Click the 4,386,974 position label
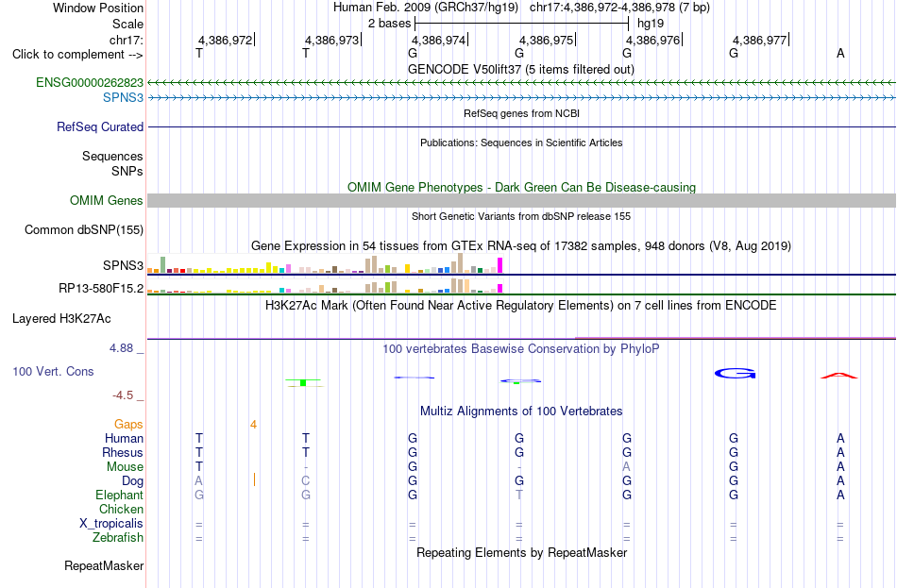Viewport: 897px width, 588px height. click(438, 40)
